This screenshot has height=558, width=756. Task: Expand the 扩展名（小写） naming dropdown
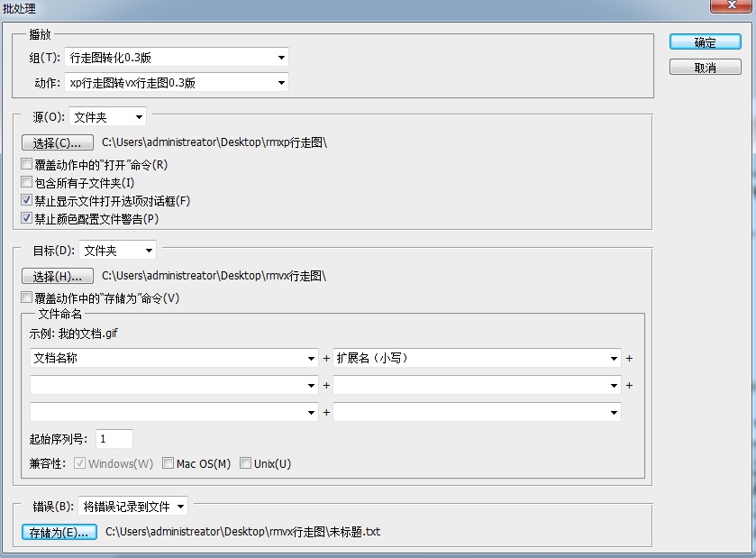tap(477, 359)
